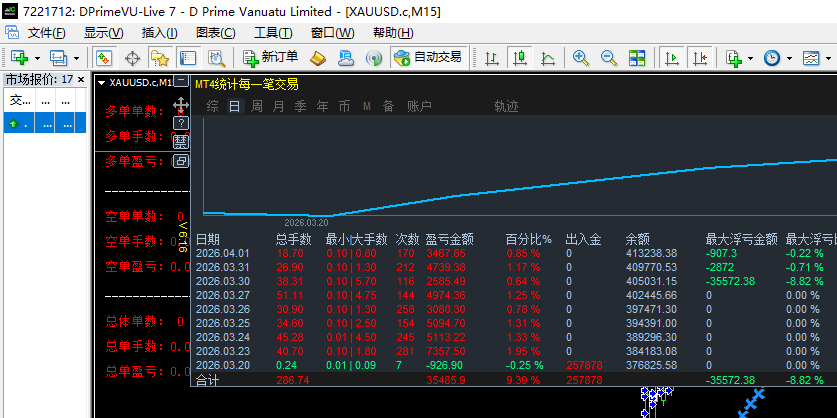Click the 7357.50 profit value

coord(446,351)
